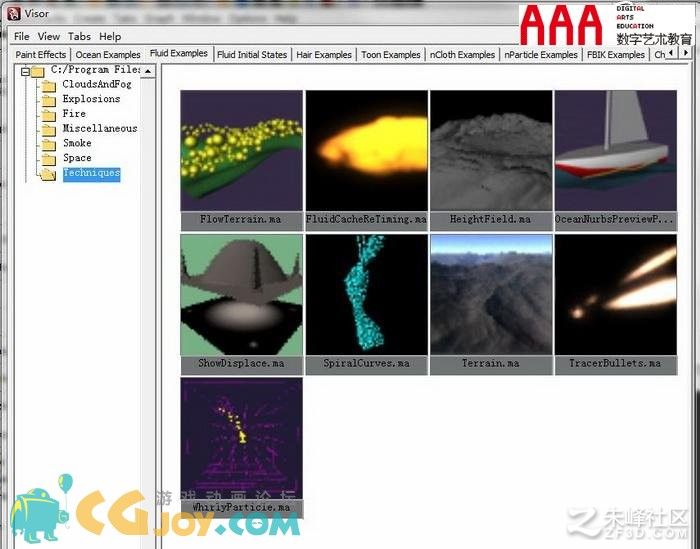Select the Explosions folder name
The width and height of the screenshot is (700, 549).
coord(91,99)
